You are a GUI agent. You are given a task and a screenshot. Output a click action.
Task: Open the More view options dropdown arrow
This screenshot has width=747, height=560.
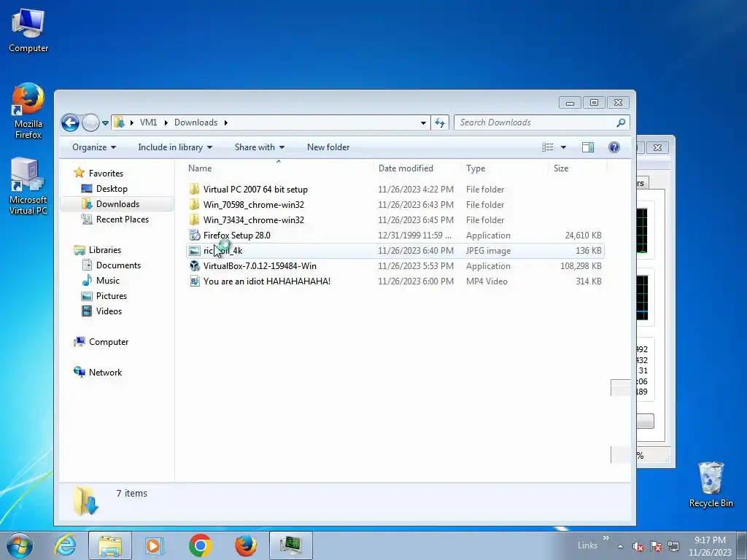[564, 147]
